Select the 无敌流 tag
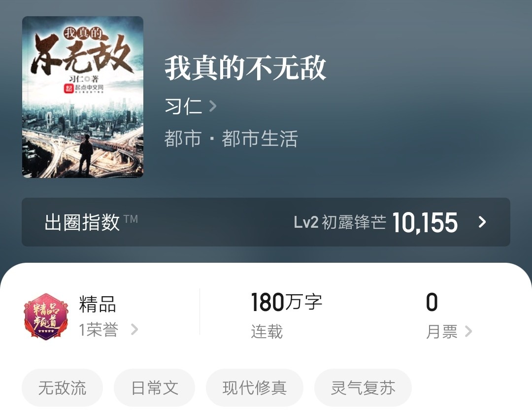The image size is (532, 420). point(63,388)
